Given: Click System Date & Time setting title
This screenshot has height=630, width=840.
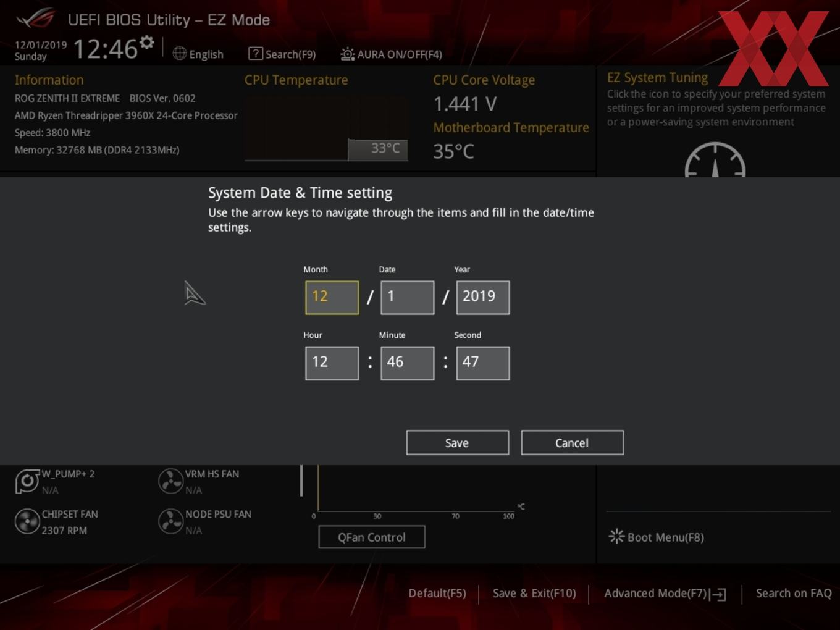Looking at the screenshot, I should point(300,193).
